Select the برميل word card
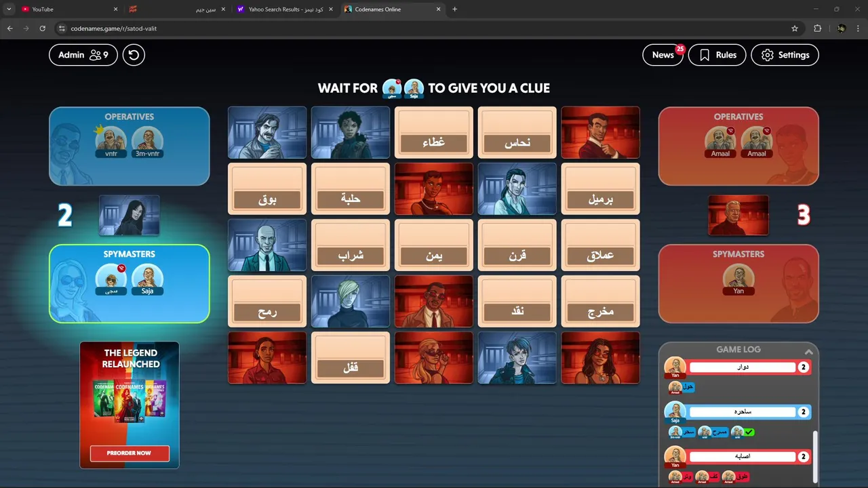 tap(601, 188)
